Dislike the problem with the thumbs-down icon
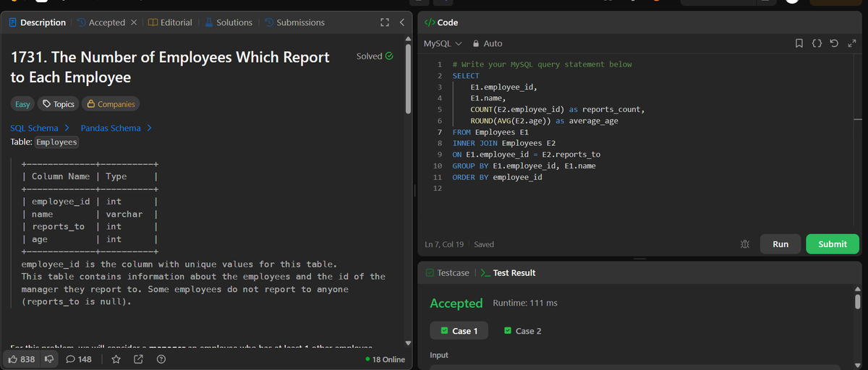The image size is (868, 370). 50,359
